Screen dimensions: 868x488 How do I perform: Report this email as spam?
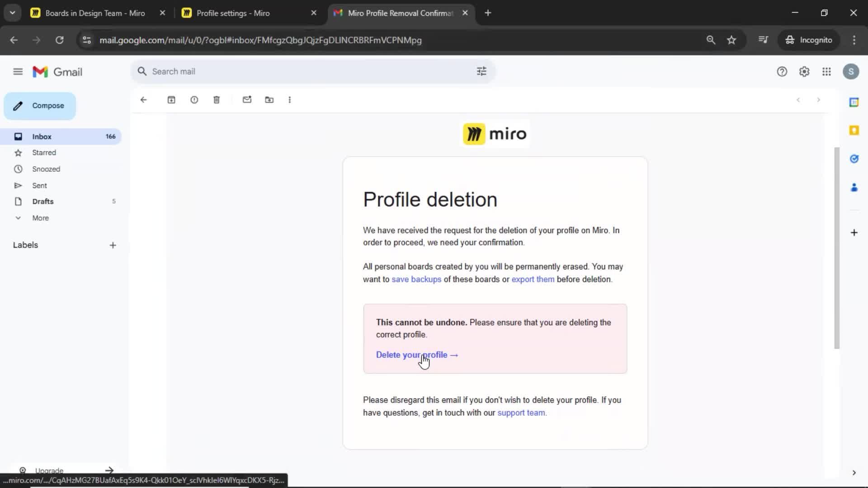(194, 100)
